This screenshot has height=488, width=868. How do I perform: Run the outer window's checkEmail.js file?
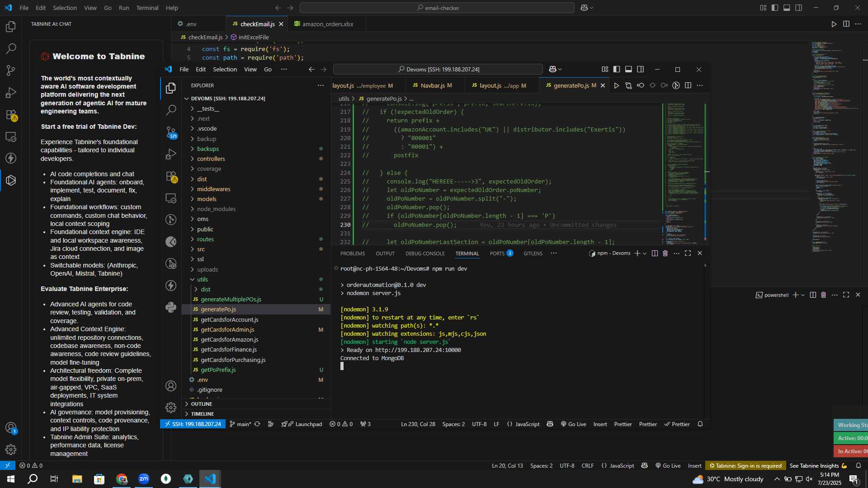(x=834, y=24)
